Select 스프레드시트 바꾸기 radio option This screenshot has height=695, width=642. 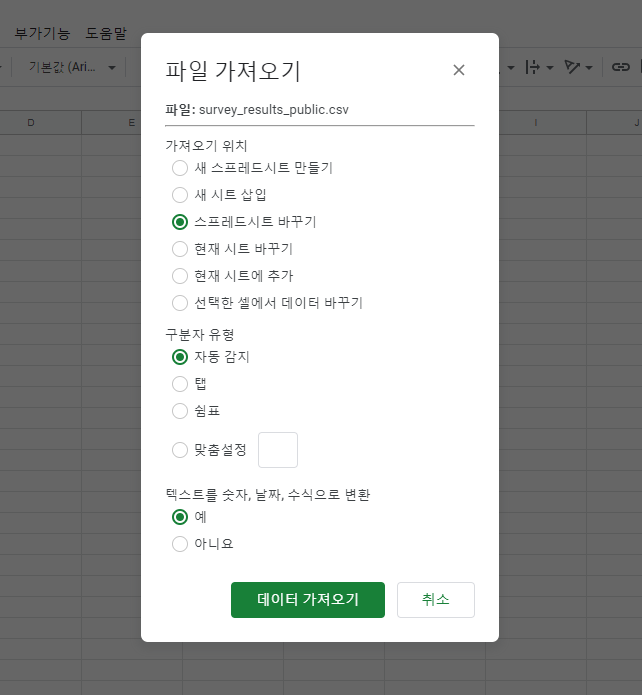tap(180, 222)
